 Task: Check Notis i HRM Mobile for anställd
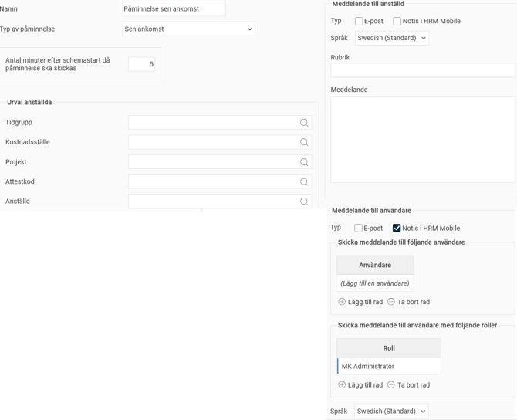pos(397,22)
